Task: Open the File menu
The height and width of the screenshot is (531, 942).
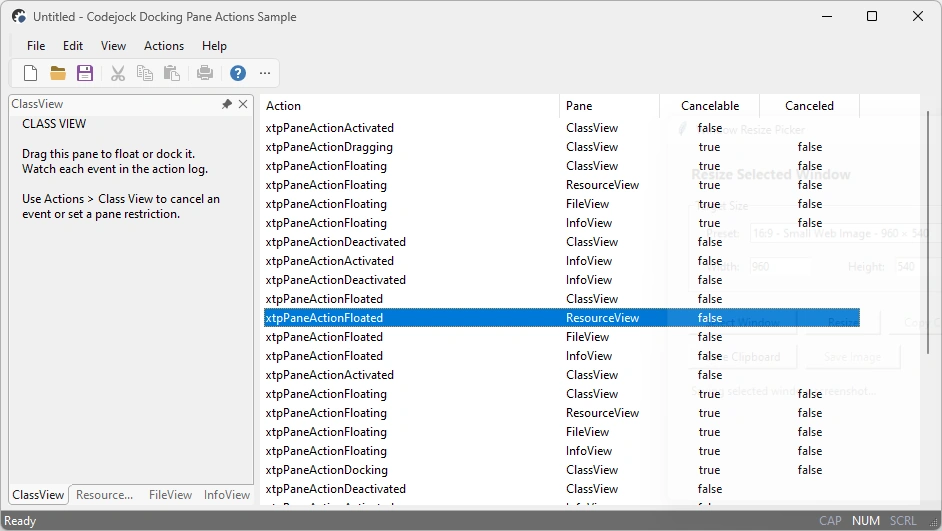Action: 36,46
